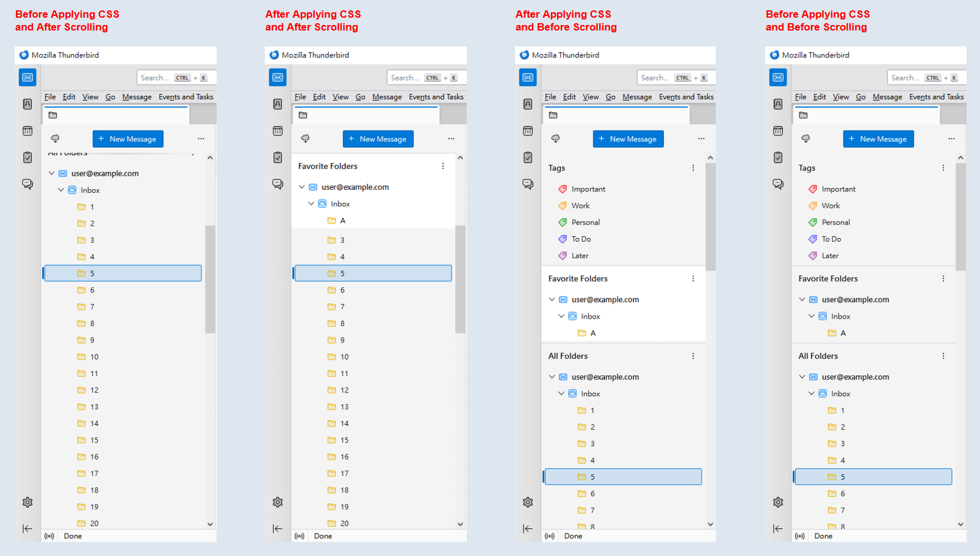Open All Folders options menu in rightmost screenshot
The image size is (980, 556).
[943, 356]
